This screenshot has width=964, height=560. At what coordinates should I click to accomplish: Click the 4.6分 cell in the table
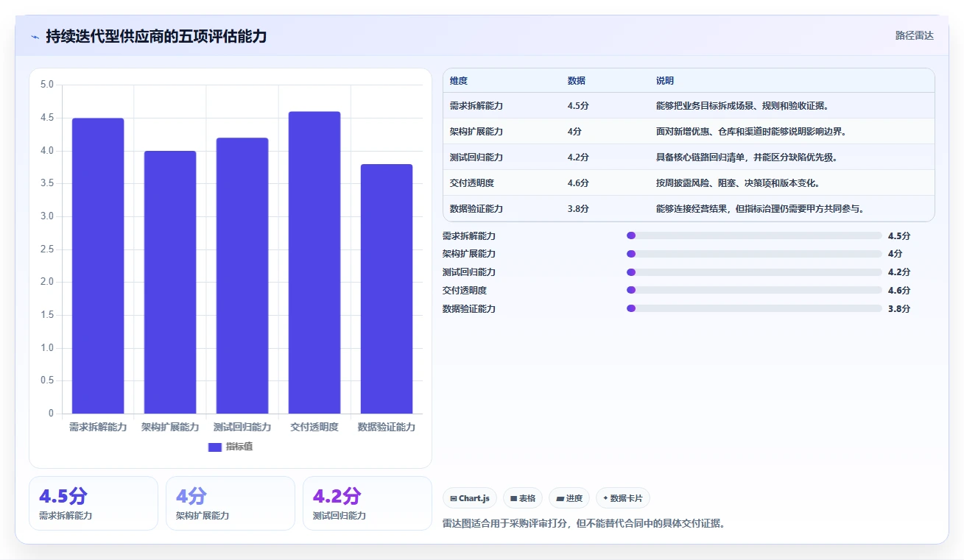point(578,183)
